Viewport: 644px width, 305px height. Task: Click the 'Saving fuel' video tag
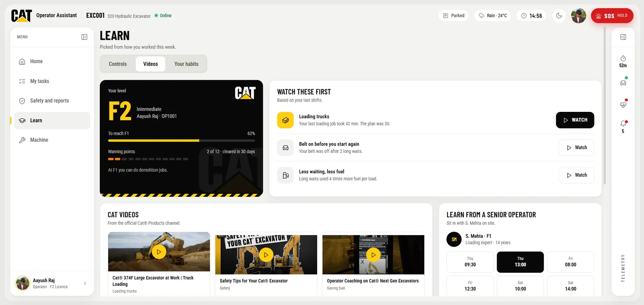pyautogui.click(x=336, y=288)
